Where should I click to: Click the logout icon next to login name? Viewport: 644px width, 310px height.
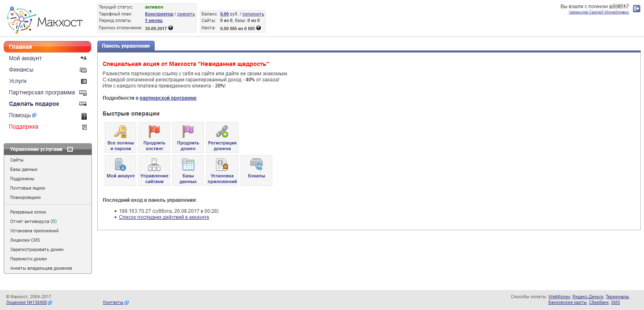point(637,8)
